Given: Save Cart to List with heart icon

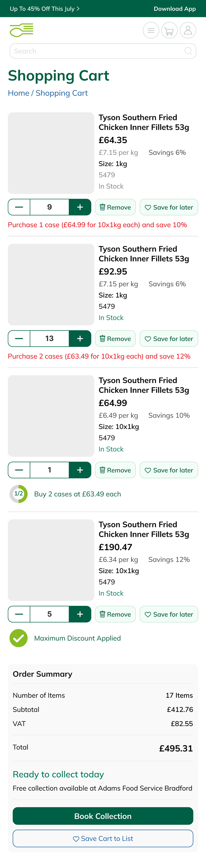Looking at the screenshot, I should [103, 838].
